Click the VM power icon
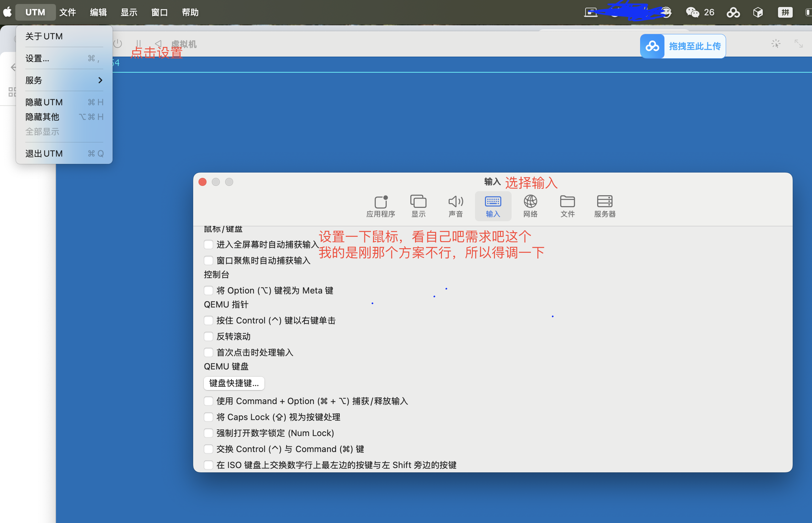Screen dimensions: 812x523 click(x=118, y=44)
